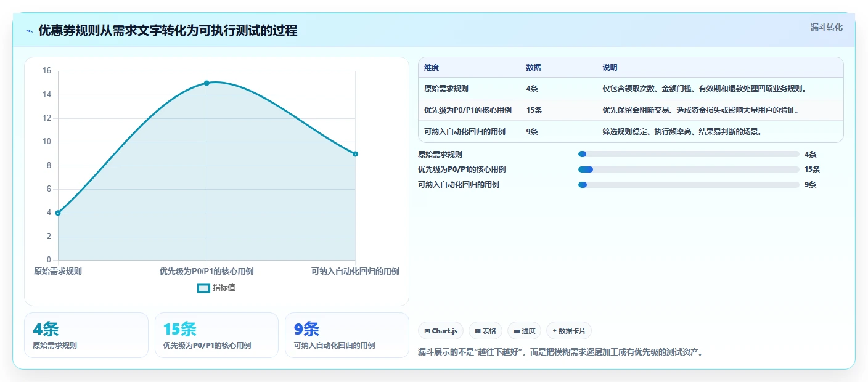This screenshot has height=382, width=868.
Task: Click x-axis label 可纳入自动化回归的用例 under chart
Action: [355, 271]
